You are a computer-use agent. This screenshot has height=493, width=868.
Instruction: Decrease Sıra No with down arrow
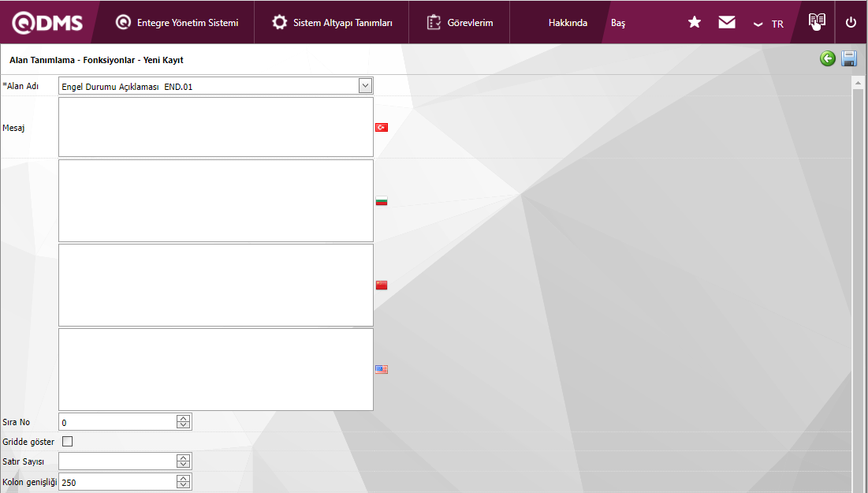click(183, 425)
